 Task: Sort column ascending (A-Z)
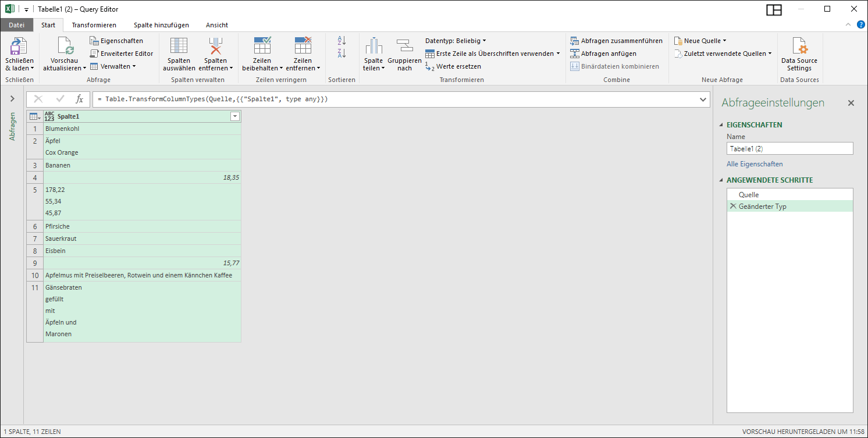[x=341, y=41]
